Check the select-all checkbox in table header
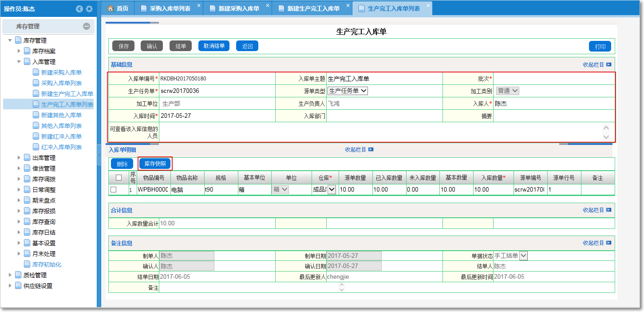This screenshot has height=312, width=644. pos(119,178)
